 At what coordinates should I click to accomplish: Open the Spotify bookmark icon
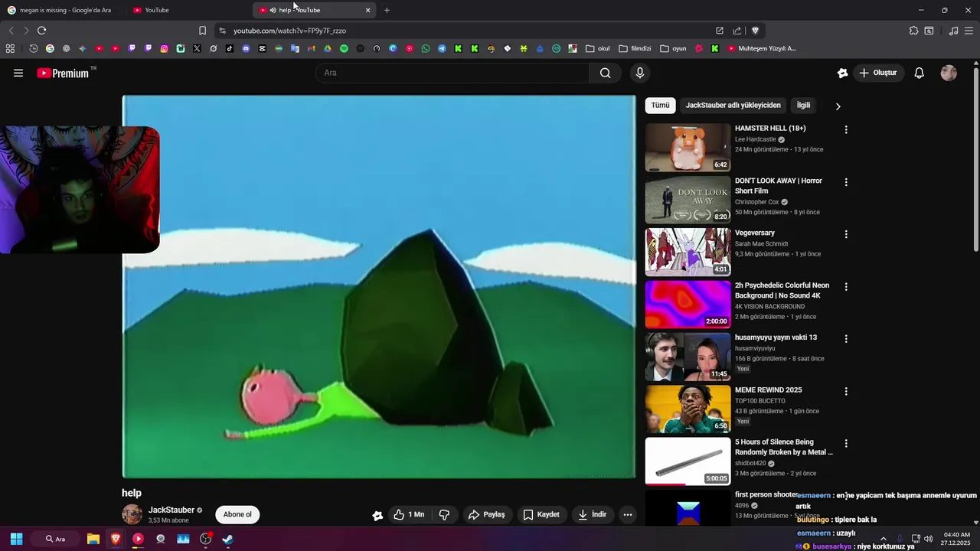click(x=344, y=48)
